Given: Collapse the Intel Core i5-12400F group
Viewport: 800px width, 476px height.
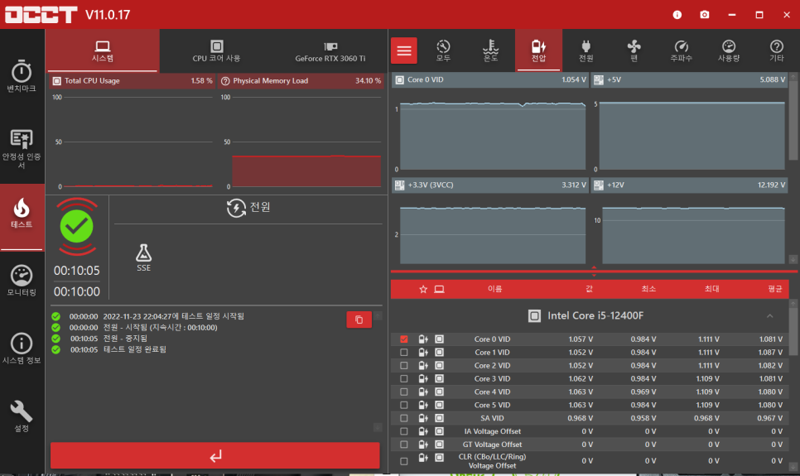Looking at the screenshot, I should tap(769, 316).
